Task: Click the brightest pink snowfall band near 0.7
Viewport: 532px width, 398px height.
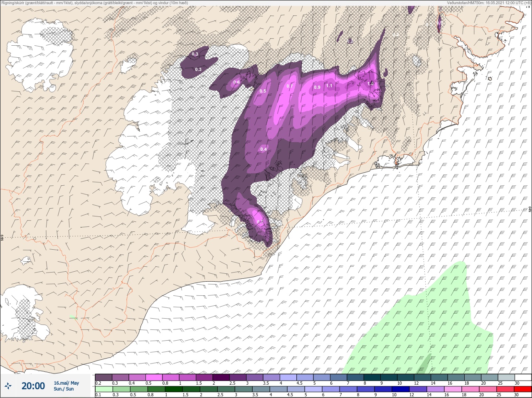Action: (x=285, y=100)
